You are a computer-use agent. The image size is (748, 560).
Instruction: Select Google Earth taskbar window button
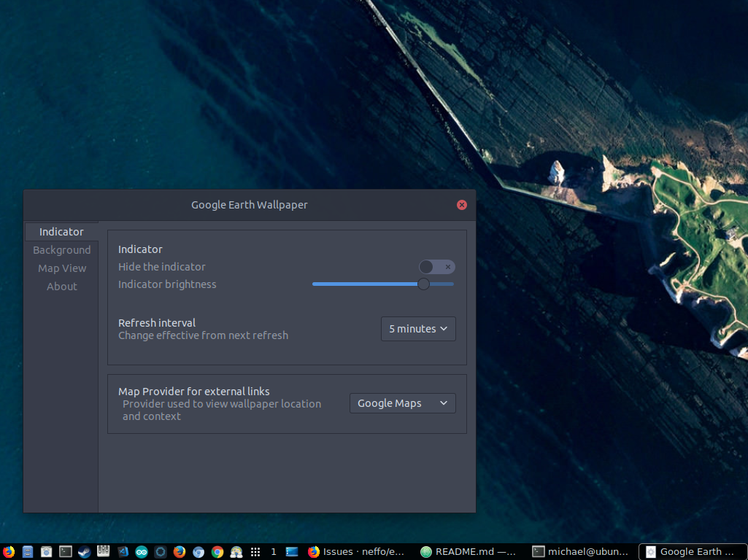click(693, 552)
